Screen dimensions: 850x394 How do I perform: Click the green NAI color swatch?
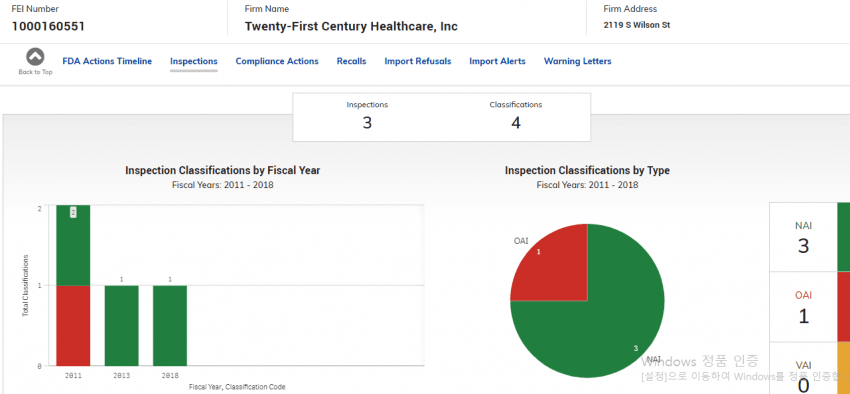click(x=844, y=237)
